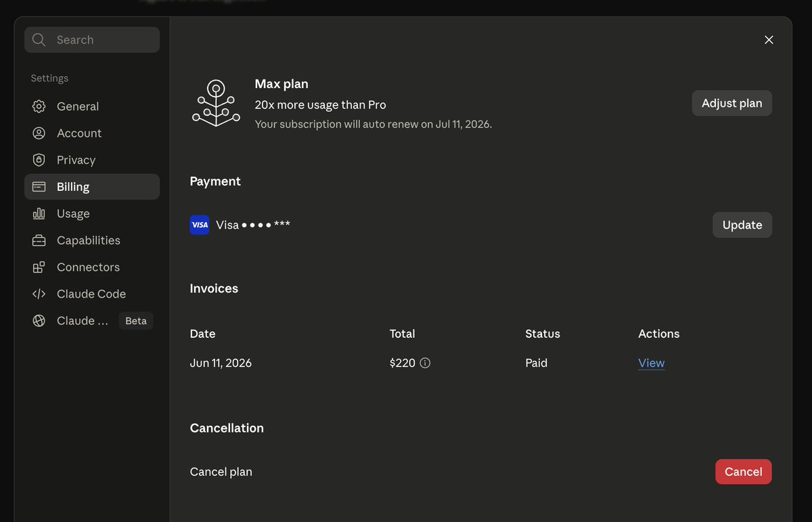Viewport: 812px width, 522px height.
Task: Click the Connectors blocks icon
Action: click(x=39, y=267)
